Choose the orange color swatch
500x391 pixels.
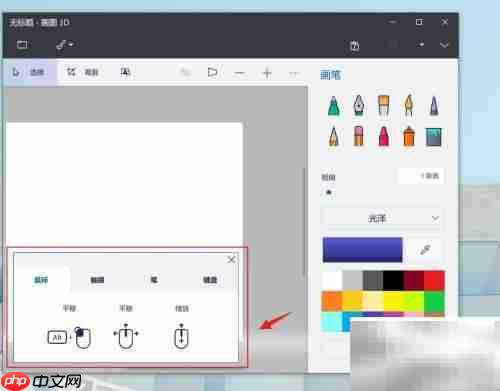[332, 301]
